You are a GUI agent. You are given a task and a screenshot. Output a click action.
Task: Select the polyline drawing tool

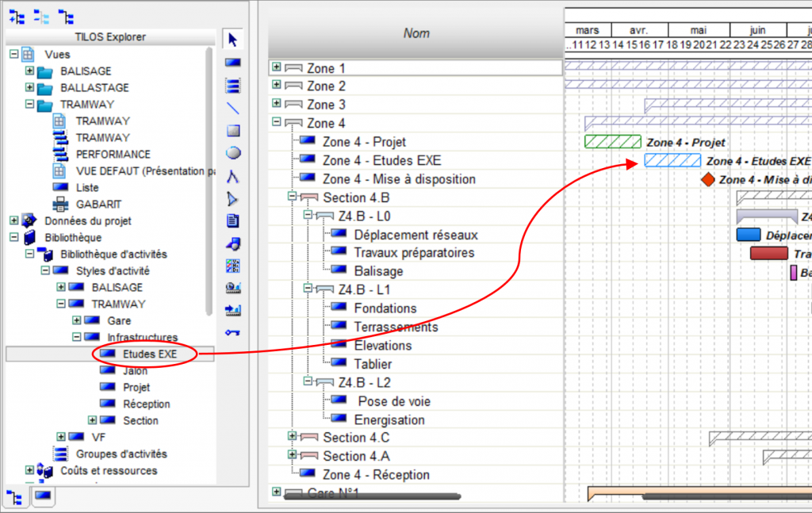(x=232, y=177)
